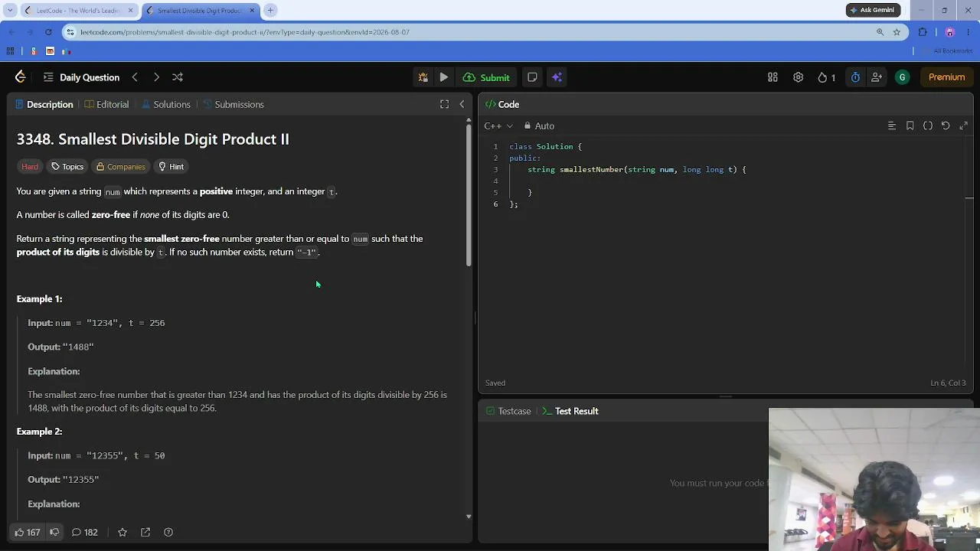The image size is (980, 551).
Task: Click the Hard difficulty tag
Action: pos(30,166)
